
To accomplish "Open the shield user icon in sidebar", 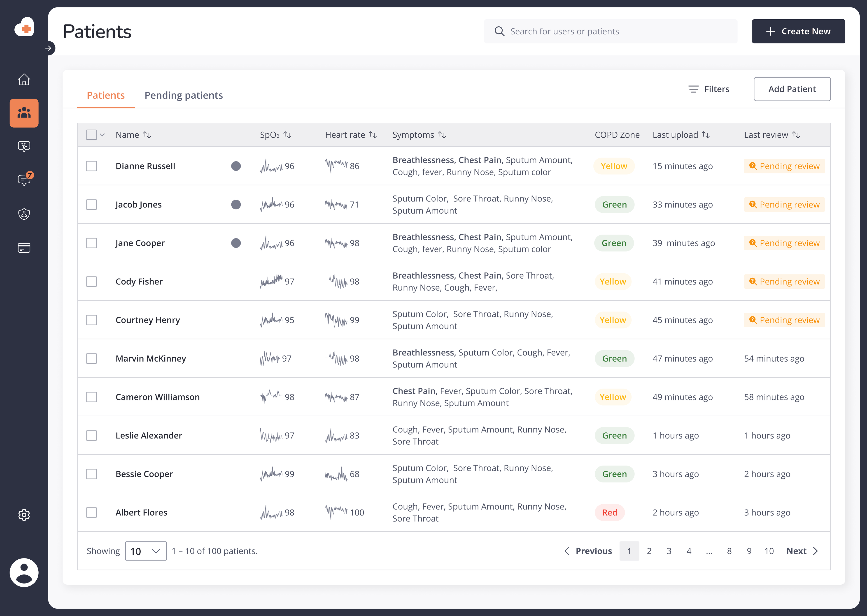I will (x=24, y=214).
